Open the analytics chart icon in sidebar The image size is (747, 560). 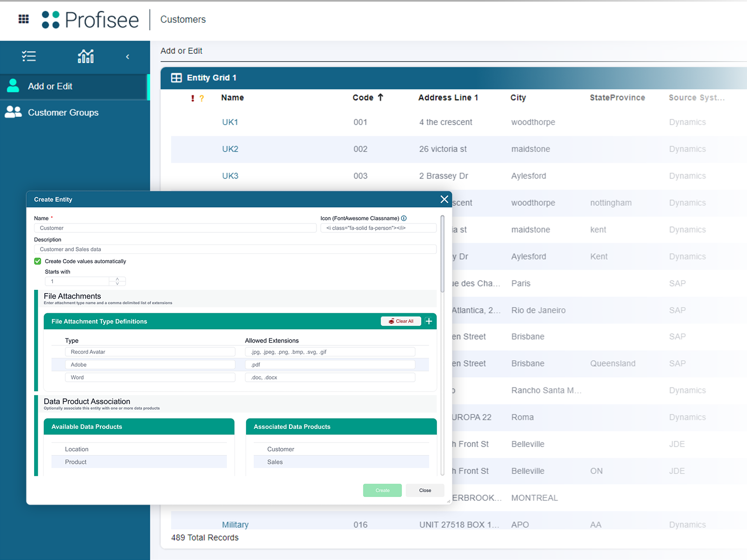tap(85, 56)
